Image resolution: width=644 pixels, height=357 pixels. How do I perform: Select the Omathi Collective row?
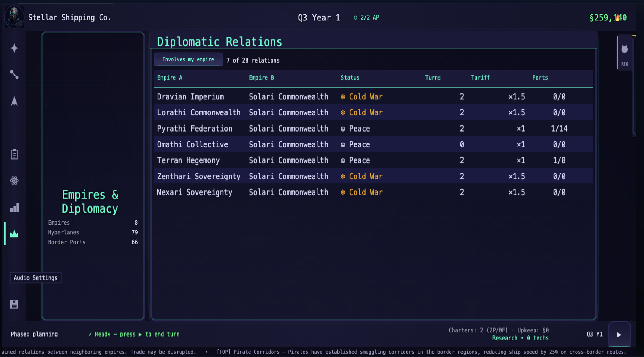click(374, 144)
